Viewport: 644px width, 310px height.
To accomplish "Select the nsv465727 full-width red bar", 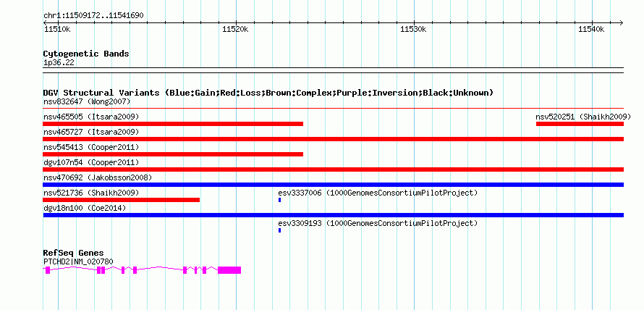I will pyautogui.click(x=334, y=139).
